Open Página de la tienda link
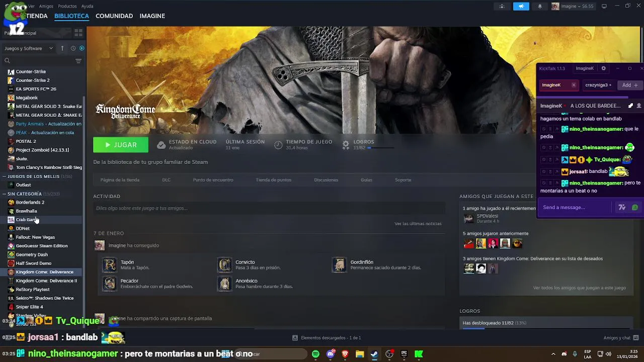The image size is (644, 362). pos(120,180)
